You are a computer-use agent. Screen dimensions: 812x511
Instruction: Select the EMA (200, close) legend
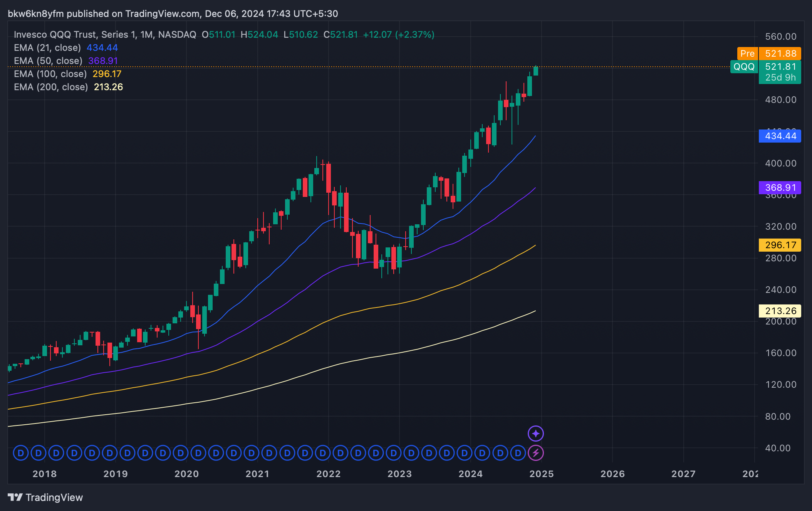point(51,87)
